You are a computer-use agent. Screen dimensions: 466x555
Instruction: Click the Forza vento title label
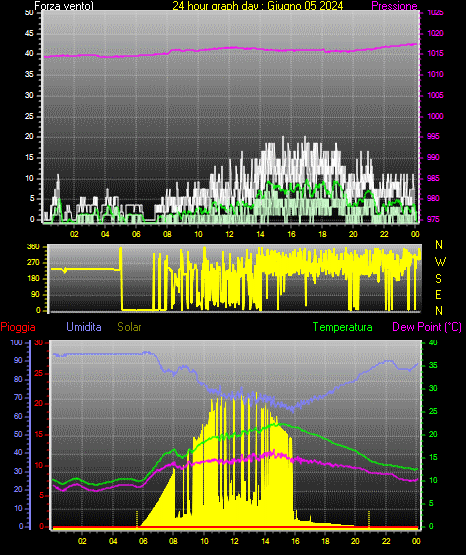(x=64, y=6)
